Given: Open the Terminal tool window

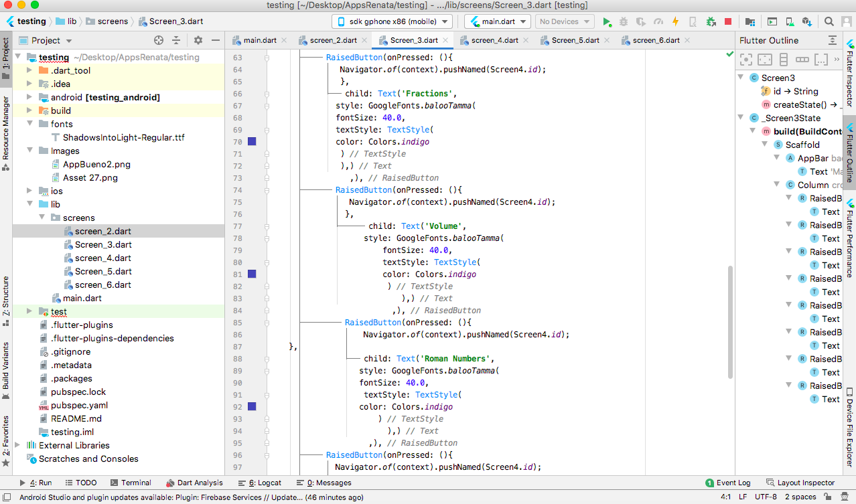Looking at the screenshot, I should coord(131,483).
